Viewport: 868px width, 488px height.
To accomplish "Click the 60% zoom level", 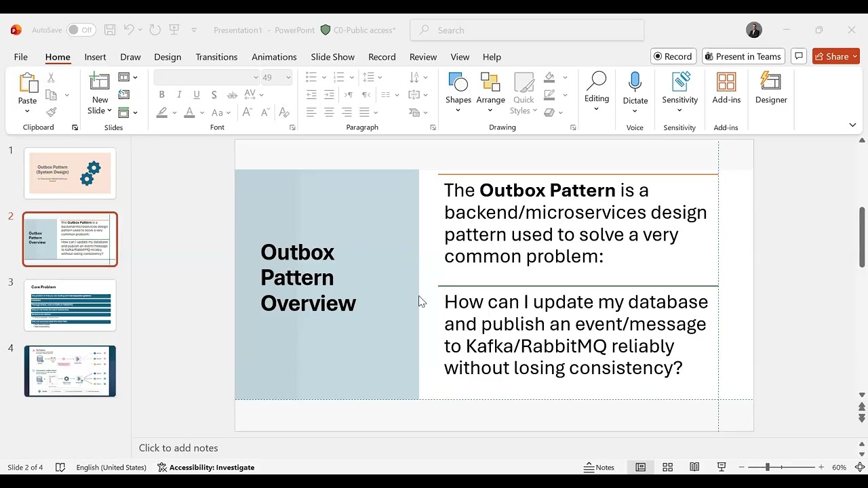I will click(840, 468).
